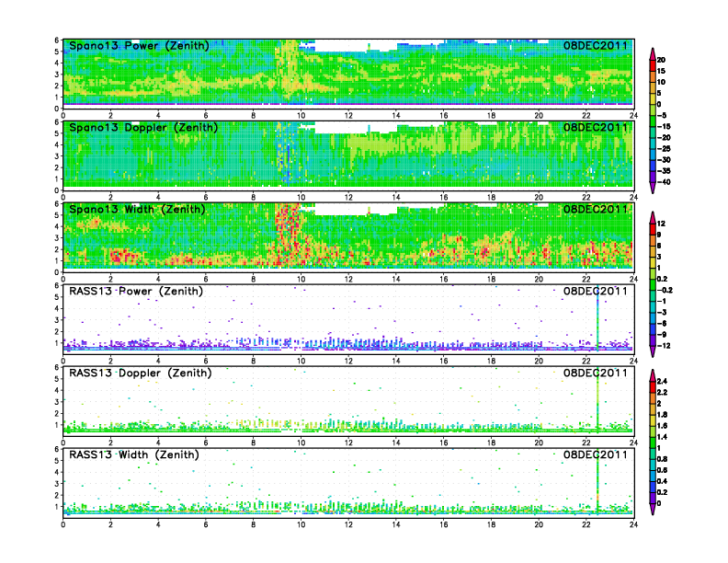This screenshot has width=728, height=563.
Task: Select the purple bottom arrow of the bottom colorbar
Action: [x=653, y=510]
